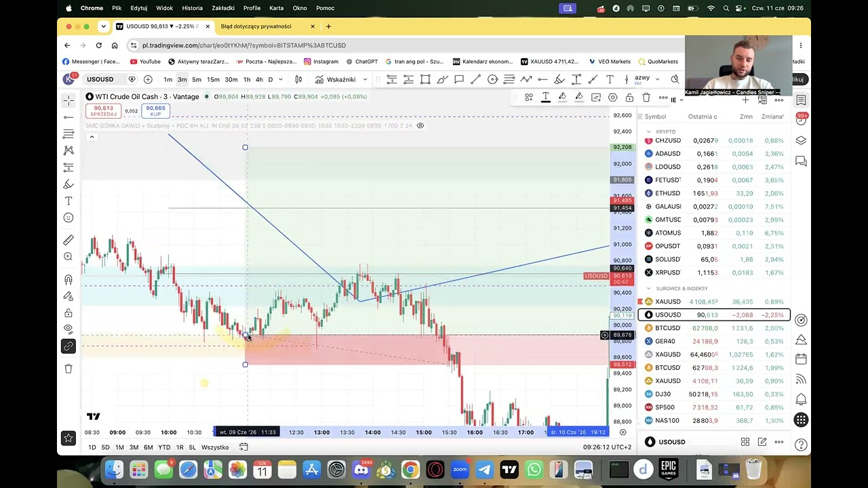Screen dimensions: 868x488
Task: Open the go to date calendar icon
Action: [x=243, y=447]
